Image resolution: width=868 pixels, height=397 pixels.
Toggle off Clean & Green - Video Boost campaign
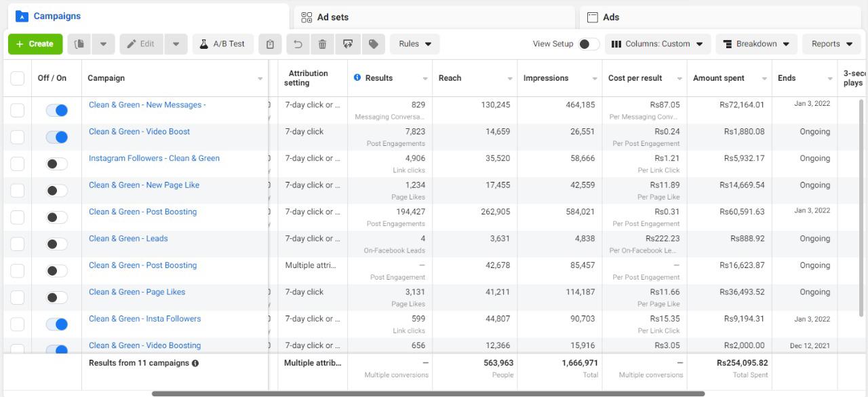pos(57,137)
